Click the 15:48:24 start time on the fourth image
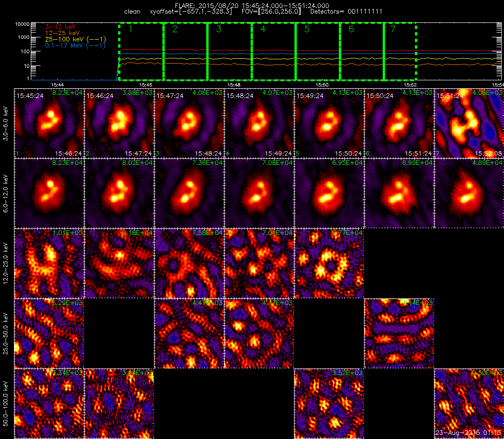Viewport: 504px width, 439px height. [240, 96]
